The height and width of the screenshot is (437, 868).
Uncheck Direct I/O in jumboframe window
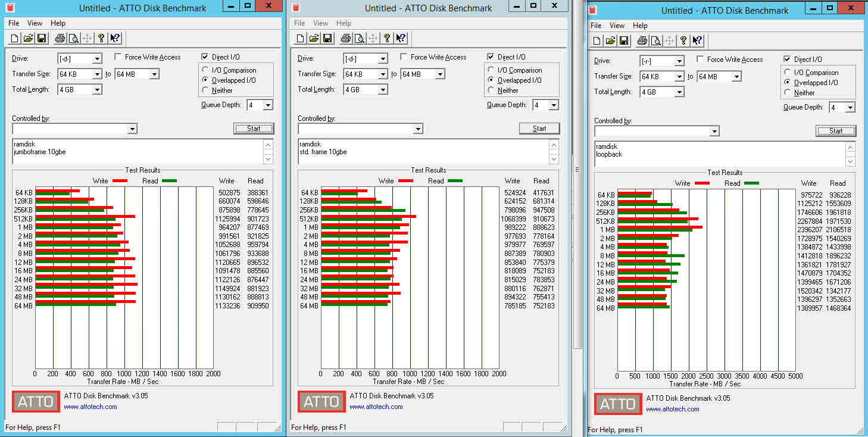click(x=205, y=57)
